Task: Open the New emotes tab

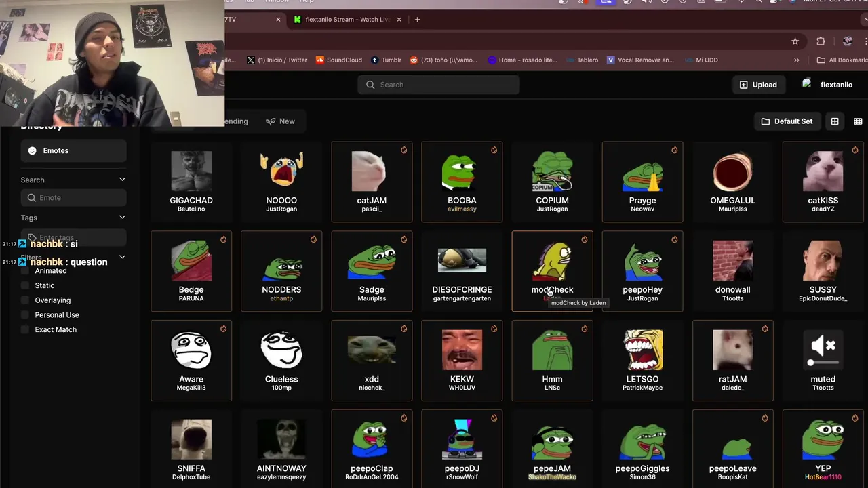Action: tap(280, 121)
